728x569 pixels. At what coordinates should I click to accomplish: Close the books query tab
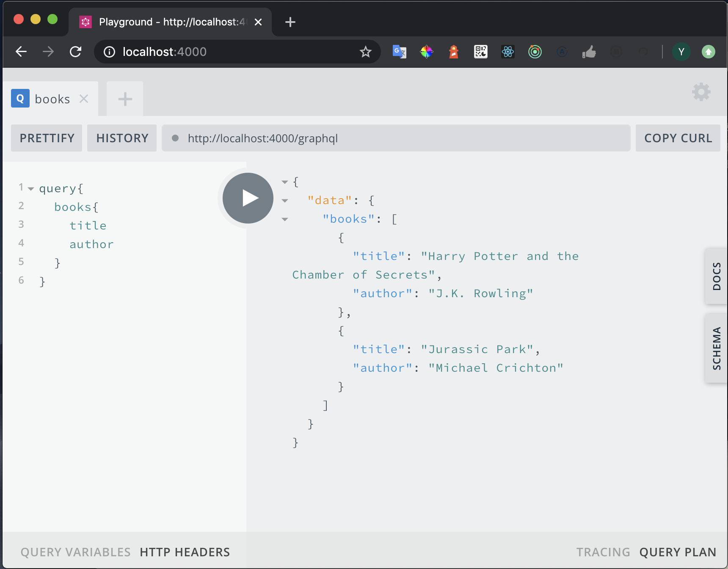pos(84,99)
